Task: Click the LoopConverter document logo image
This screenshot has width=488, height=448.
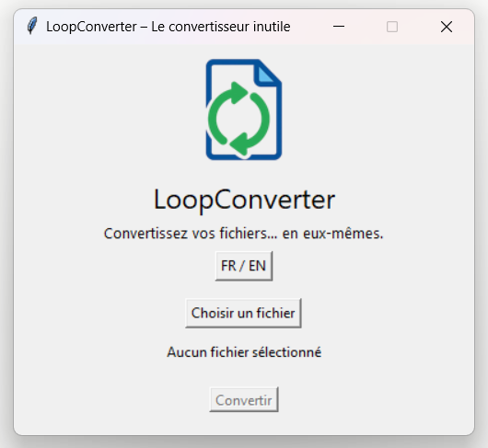Action: click(x=244, y=109)
